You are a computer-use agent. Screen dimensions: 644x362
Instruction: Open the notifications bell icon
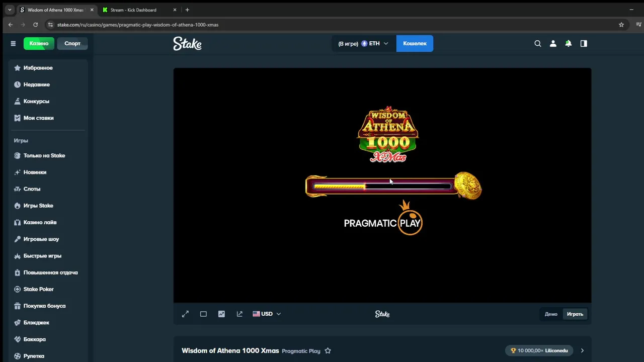tap(568, 44)
